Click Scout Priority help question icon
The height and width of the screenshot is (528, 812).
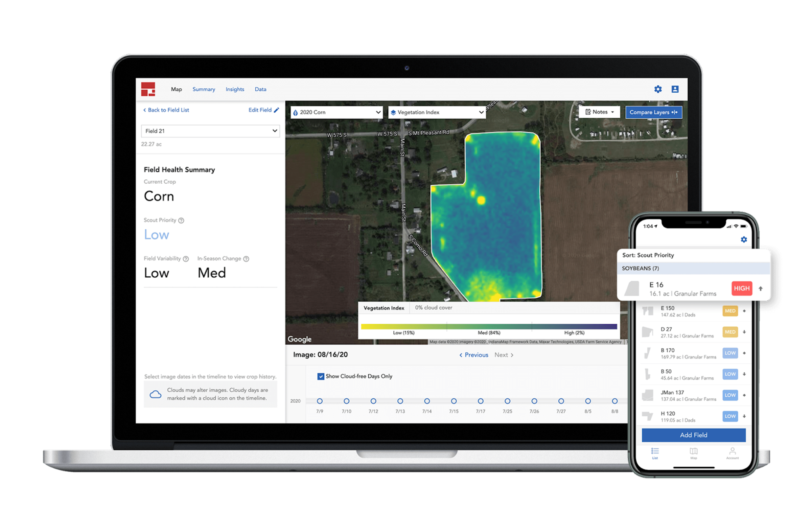click(x=181, y=221)
